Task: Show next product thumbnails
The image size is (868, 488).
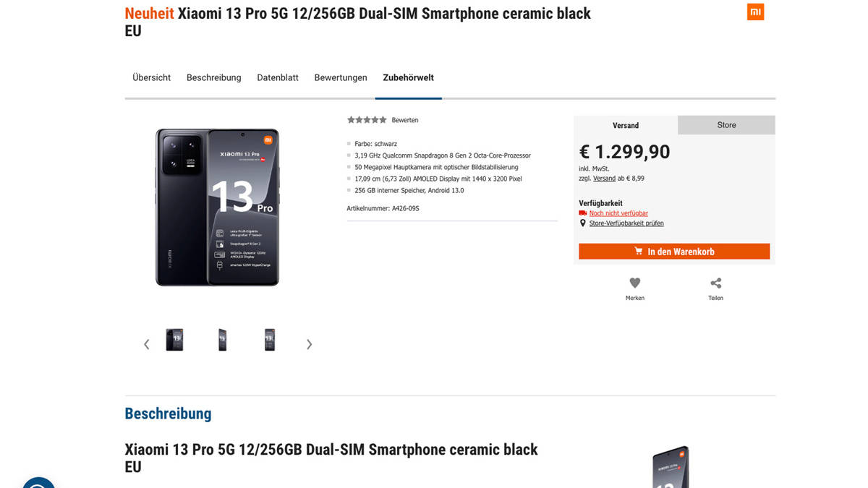Action: [x=309, y=344]
